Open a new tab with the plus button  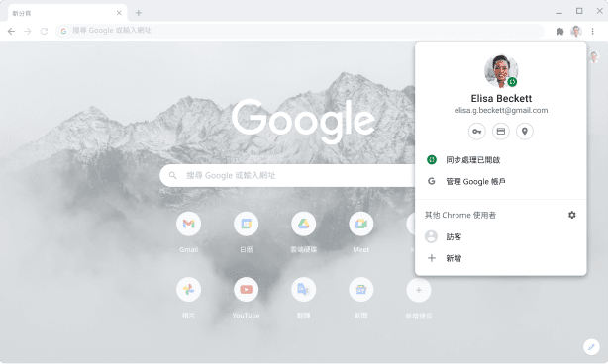(139, 13)
